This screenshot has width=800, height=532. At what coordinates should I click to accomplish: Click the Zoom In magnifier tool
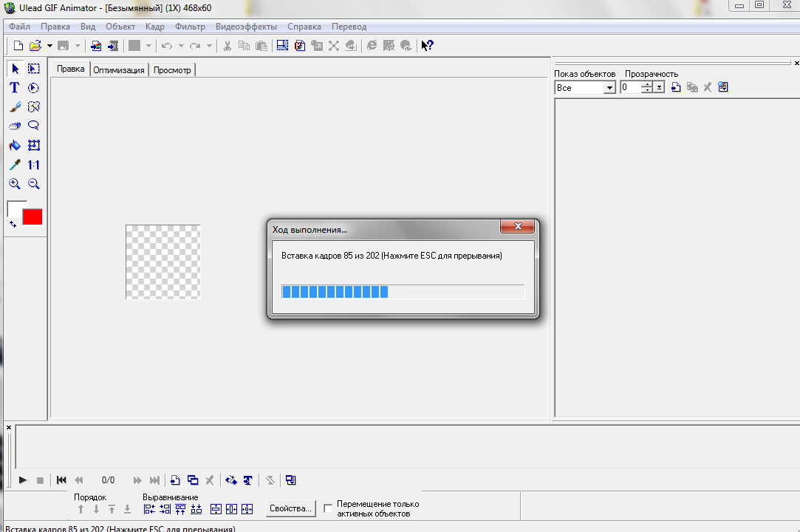[15, 184]
